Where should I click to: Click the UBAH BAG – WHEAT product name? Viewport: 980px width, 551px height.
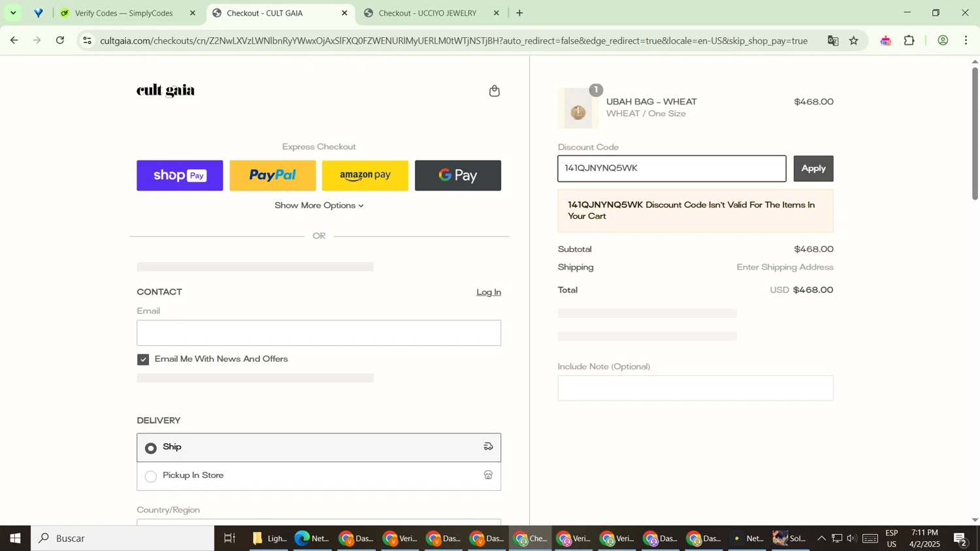point(651,102)
